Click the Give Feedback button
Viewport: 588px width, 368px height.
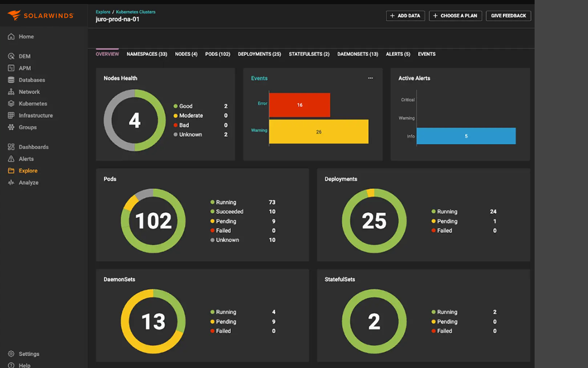tap(508, 16)
